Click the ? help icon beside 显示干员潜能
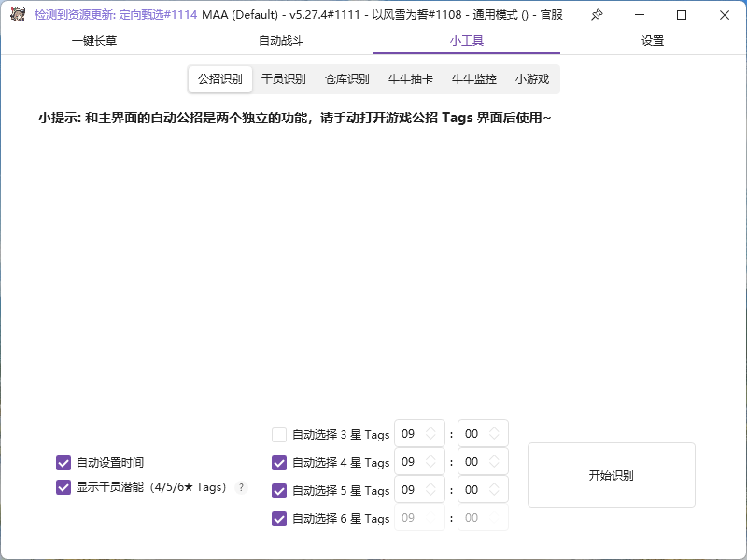 click(x=240, y=486)
